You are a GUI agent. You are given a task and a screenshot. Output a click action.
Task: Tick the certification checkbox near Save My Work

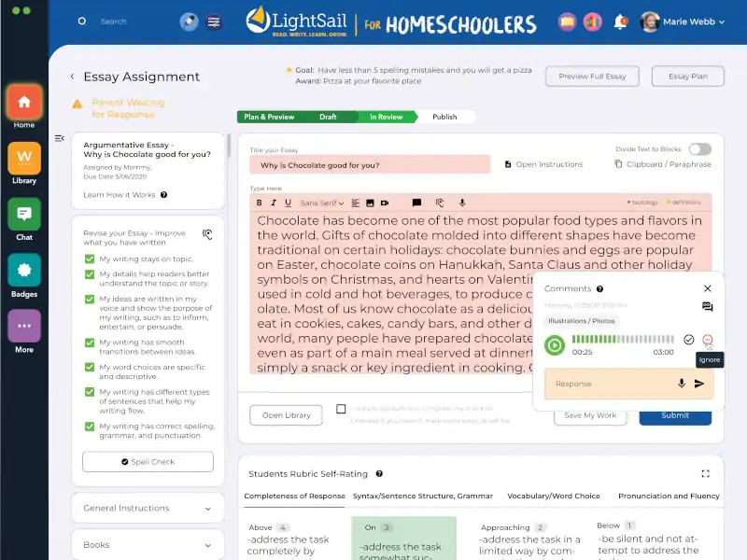pos(341,409)
